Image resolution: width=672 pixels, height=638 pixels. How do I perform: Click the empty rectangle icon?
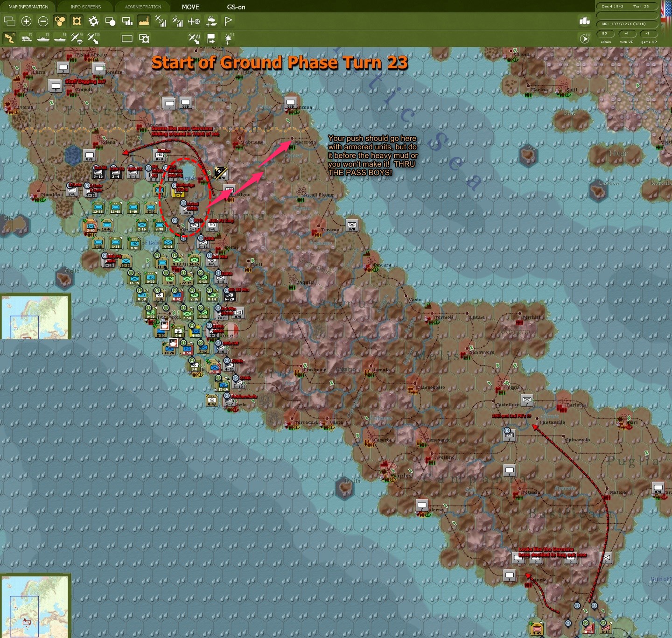[127, 38]
